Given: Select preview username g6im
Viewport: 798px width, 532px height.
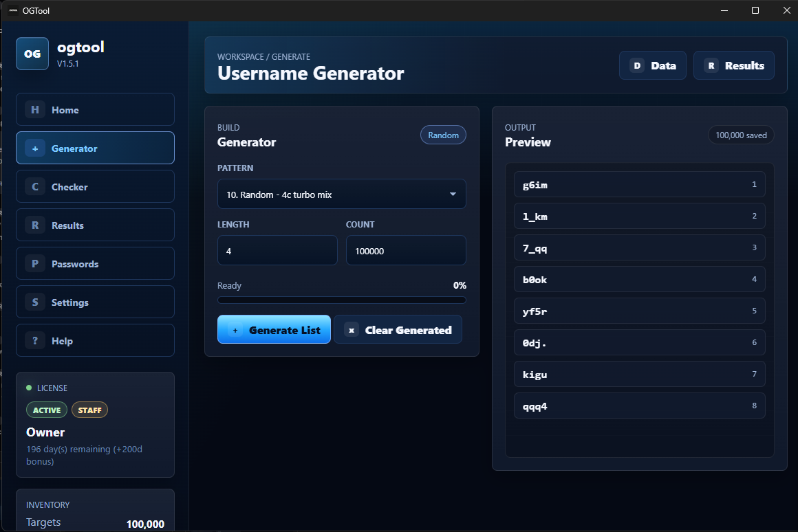Looking at the screenshot, I should point(639,185).
